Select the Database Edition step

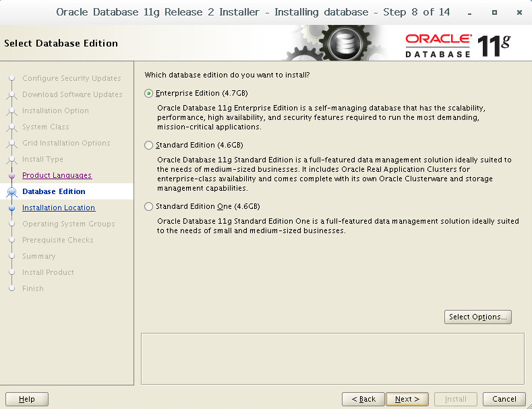(54, 191)
